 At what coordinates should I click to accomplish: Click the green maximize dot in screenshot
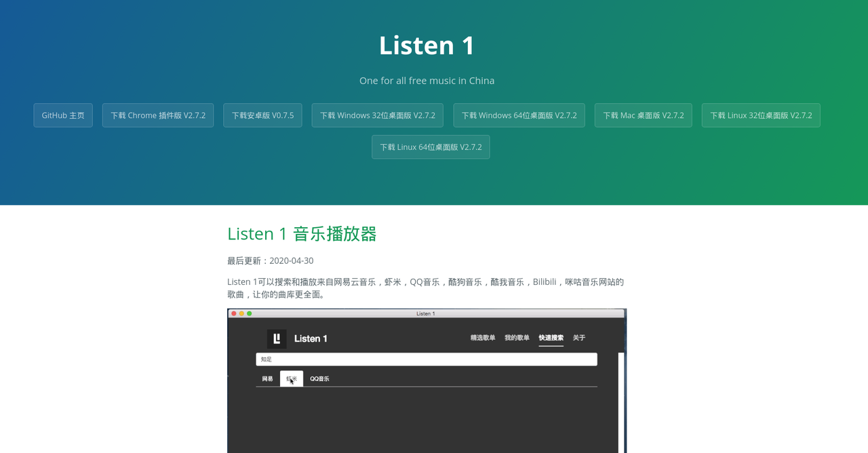pyautogui.click(x=250, y=313)
